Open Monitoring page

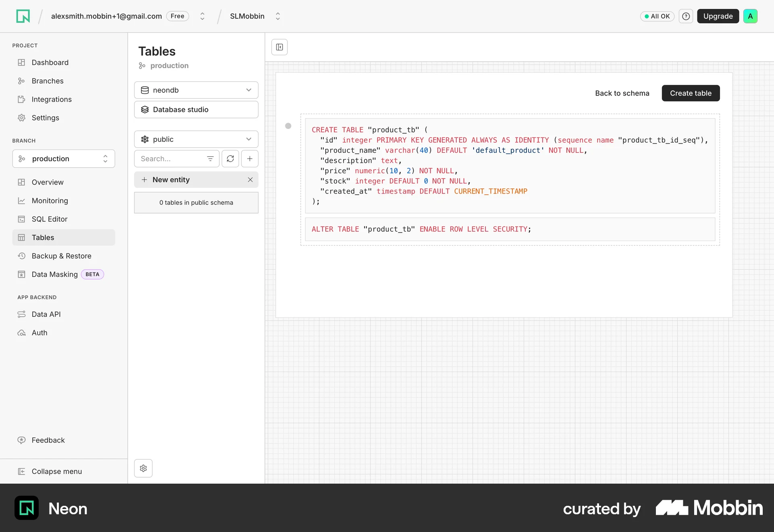point(64,201)
